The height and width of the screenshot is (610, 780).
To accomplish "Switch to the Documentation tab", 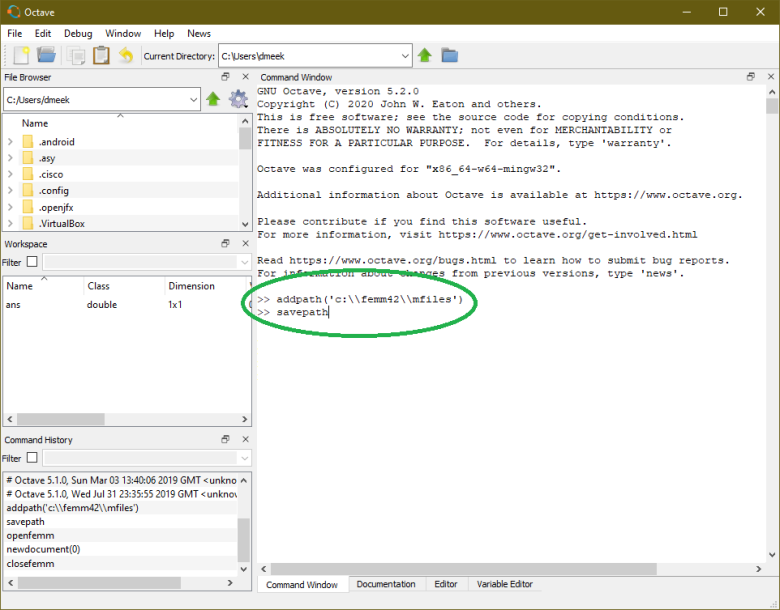I will coord(386,584).
